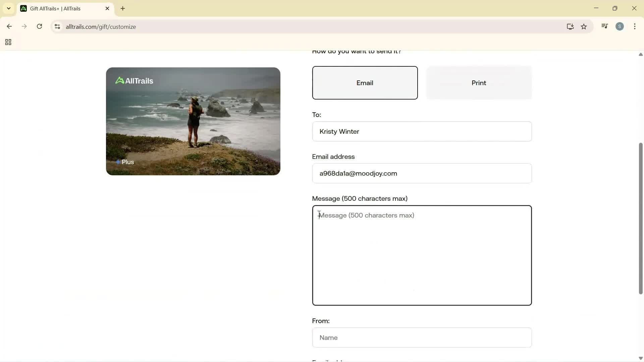The image size is (644, 362).
Task: Reload the AllTrails page
Action: click(x=39, y=26)
